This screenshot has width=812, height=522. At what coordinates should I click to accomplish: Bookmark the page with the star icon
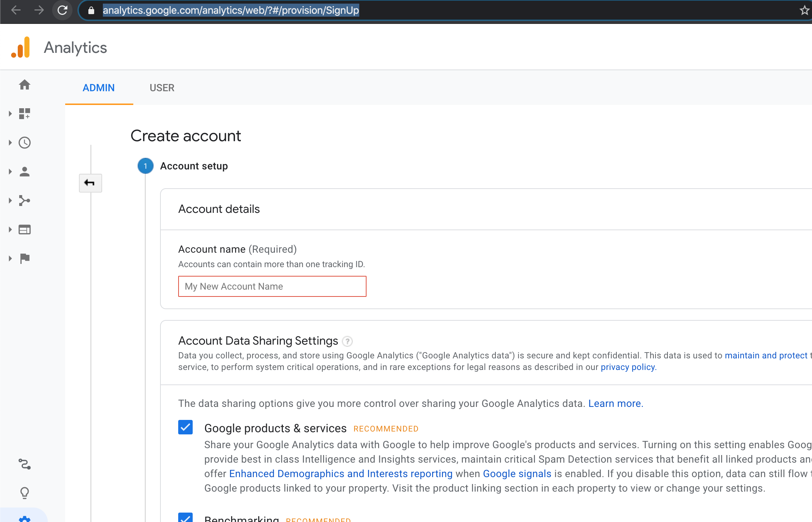click(x=804, y=10)
